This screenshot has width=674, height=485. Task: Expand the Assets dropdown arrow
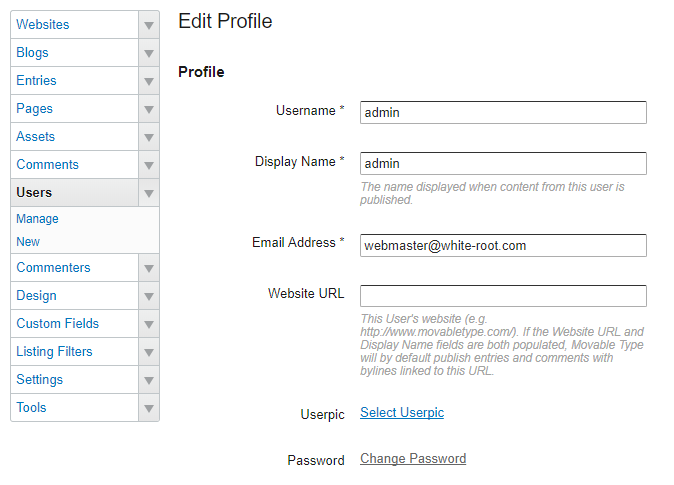point(149,137)
